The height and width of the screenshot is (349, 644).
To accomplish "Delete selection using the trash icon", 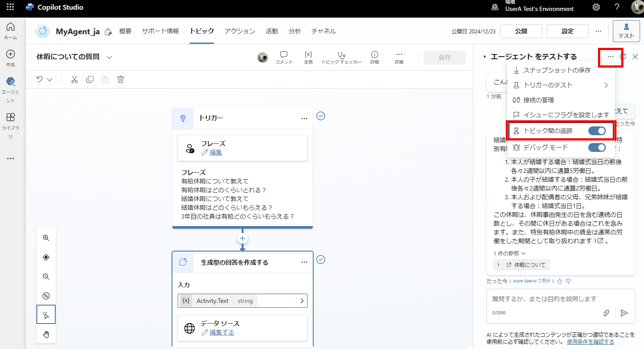I will click(121, 79).
